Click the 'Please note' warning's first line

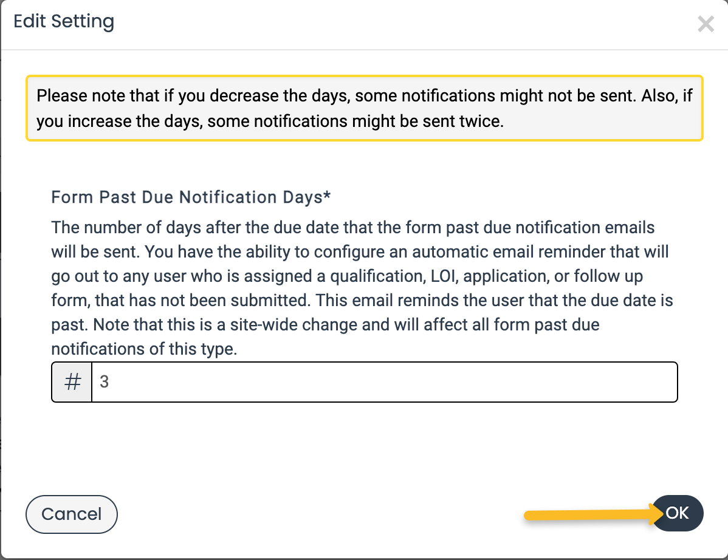pyautogui.click(x=365, y=95)
